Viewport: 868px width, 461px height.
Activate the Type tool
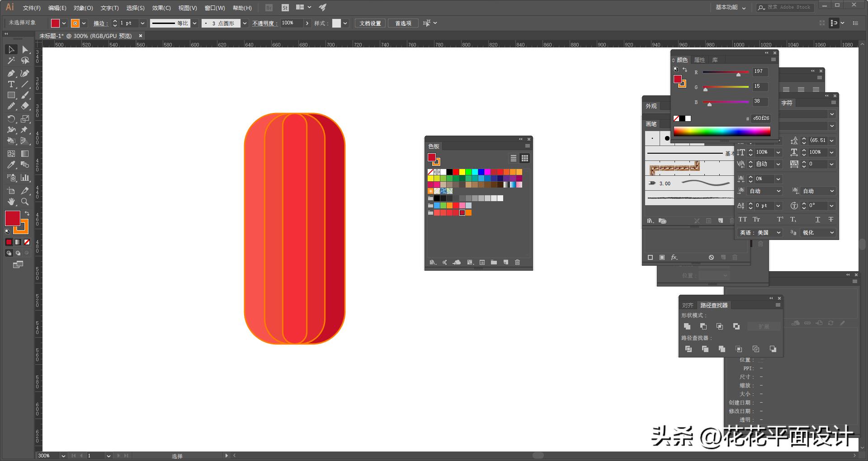point(11,85)
